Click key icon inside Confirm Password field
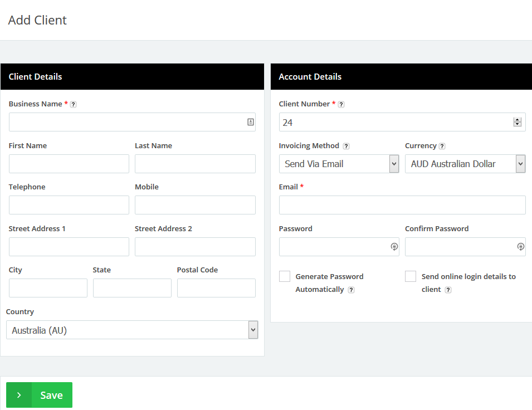 pyautogui.click(x=520, y=247)
